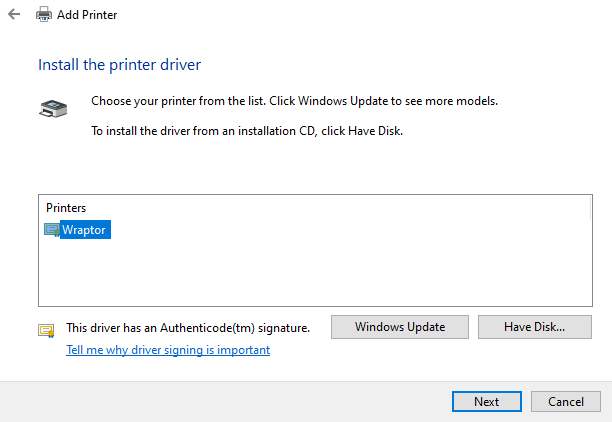Click the Wraptor printer icon in the list

point(52,230)
